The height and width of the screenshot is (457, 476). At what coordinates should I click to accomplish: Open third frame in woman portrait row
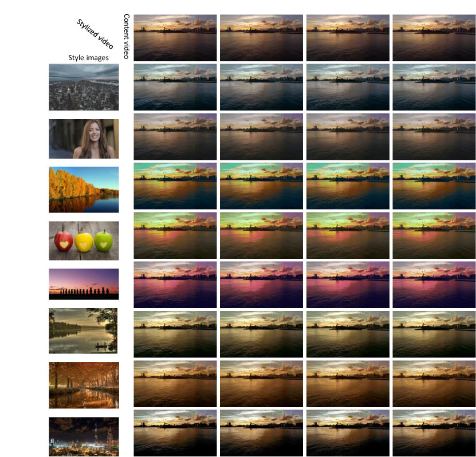click(x=348, y=136)
